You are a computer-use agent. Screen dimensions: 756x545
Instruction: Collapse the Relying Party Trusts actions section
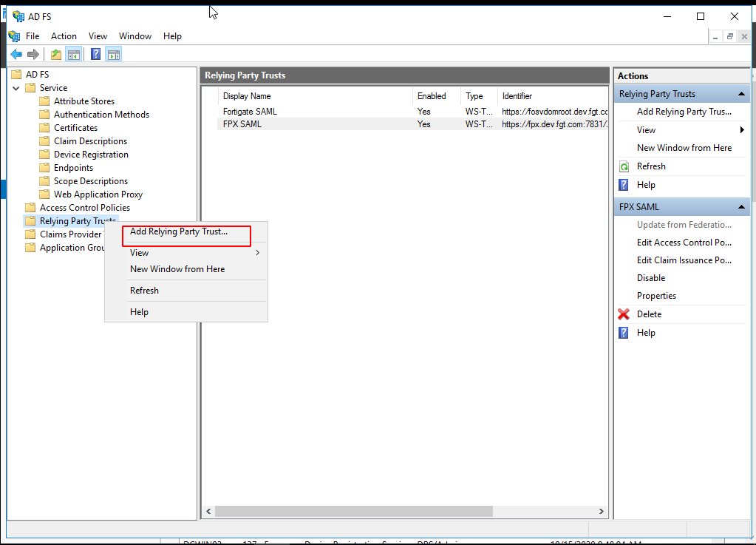point(741,94)
